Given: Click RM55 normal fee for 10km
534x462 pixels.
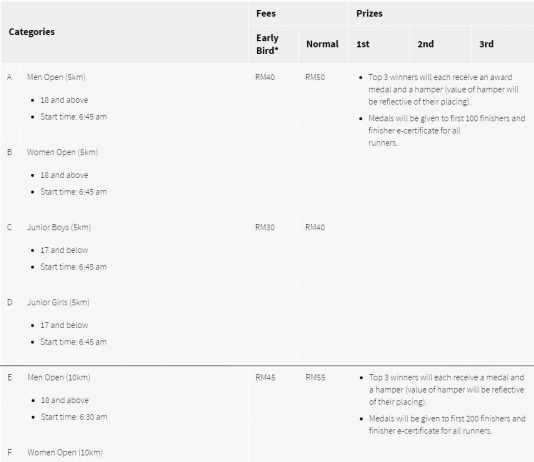Looking at the screenshot, I should [x=315, y=378].
